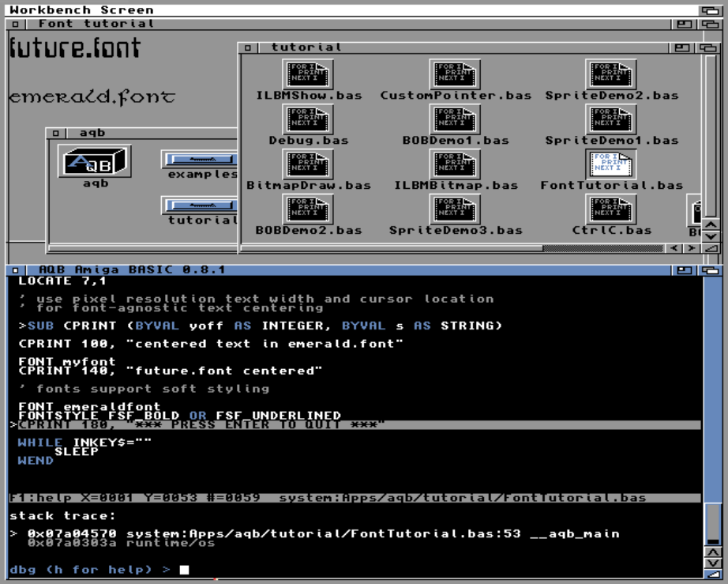Image resolution: width=728 pixels, height=584 pixels.
Task: Select the SpriteDemo3.bas icon
Action: [455, 209]
